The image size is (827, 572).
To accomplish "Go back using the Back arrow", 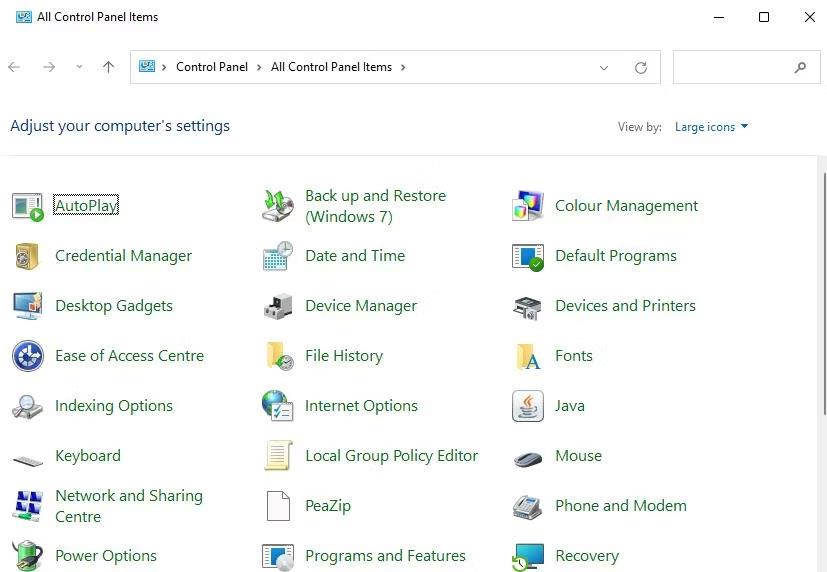I will click(14, 67).
